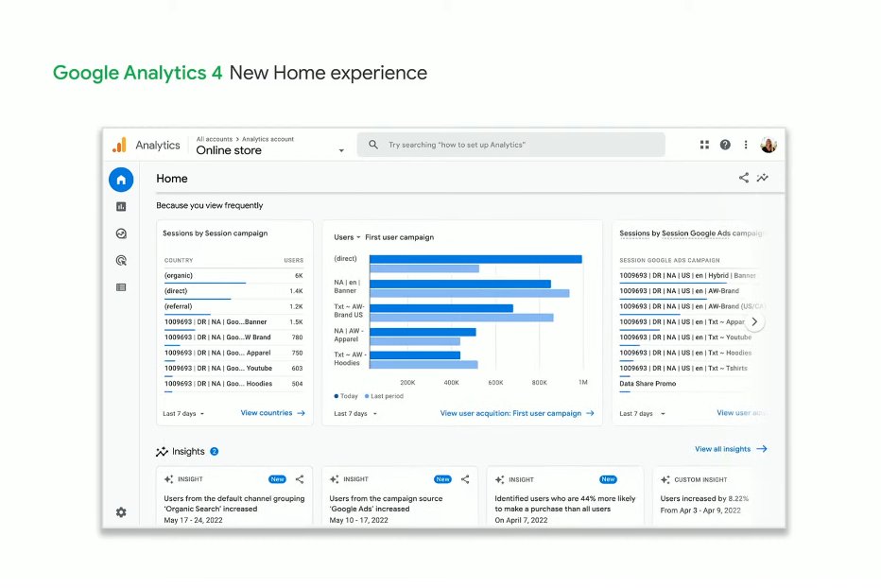Click the Insights section sparkline icon
Screen dimensions: 881x588
[162, 452]
